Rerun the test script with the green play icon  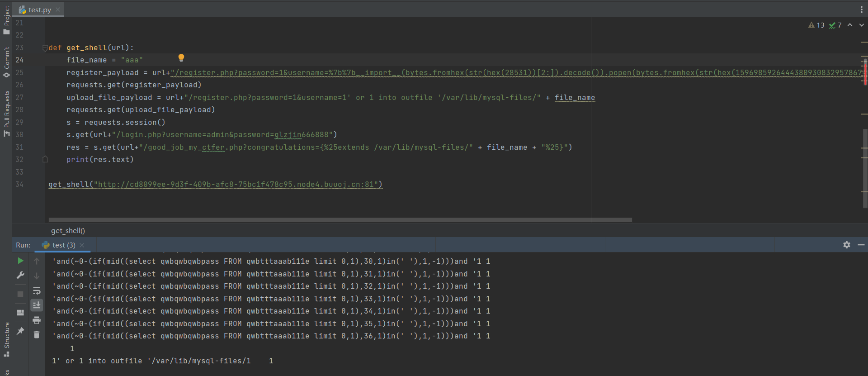click(x=20, y=261)
